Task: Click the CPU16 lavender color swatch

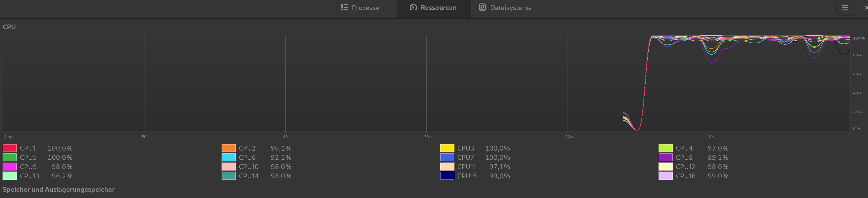Action: (665, 176)
